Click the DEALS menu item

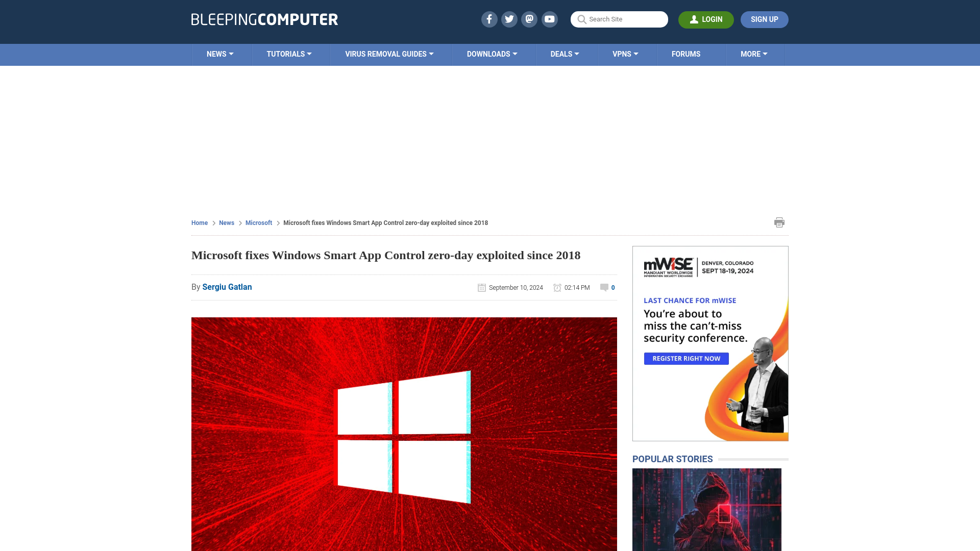565,54
